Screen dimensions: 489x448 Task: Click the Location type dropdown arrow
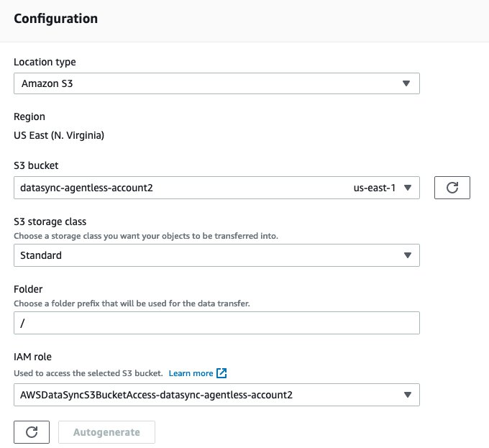[407, 83]
